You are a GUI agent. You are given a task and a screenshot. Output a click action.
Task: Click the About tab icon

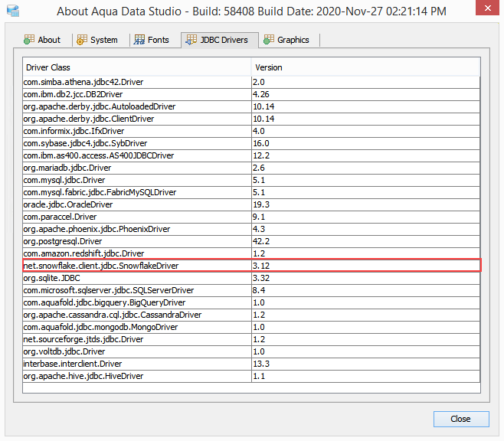tap(29, 40)
